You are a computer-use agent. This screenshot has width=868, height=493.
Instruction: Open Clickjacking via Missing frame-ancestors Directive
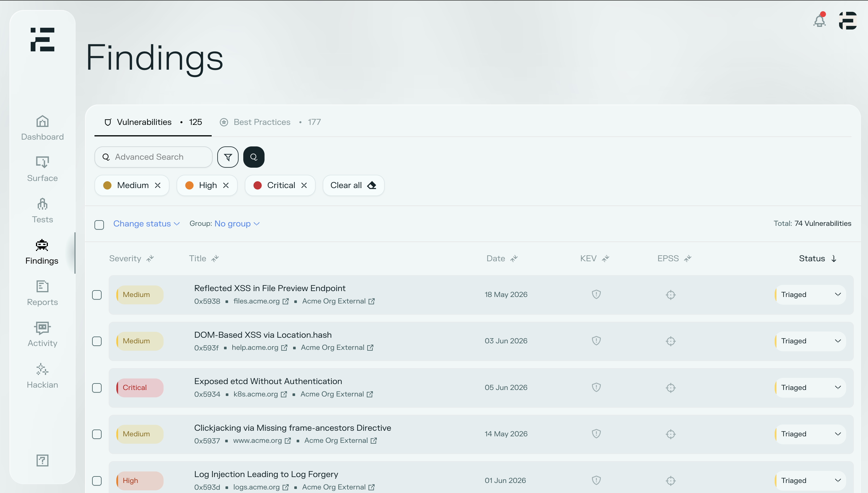coord(293,428)
